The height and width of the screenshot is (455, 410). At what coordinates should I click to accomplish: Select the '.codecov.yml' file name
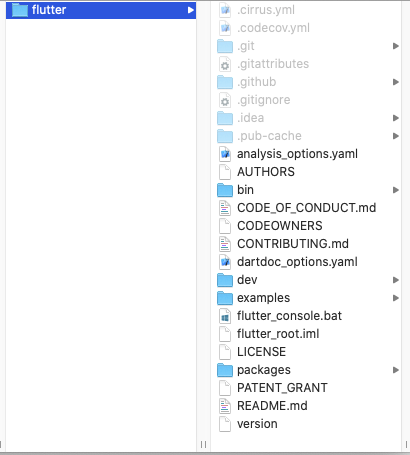point(273,28)
